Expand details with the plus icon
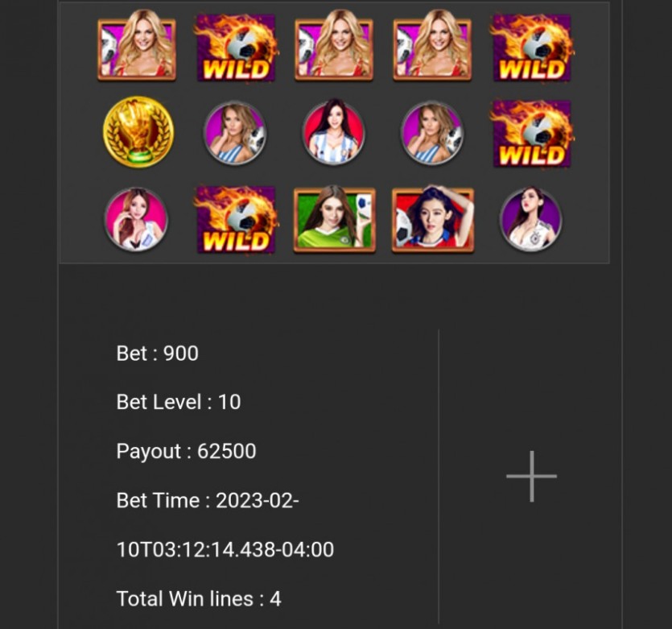This screenshot has height=629, width=672. [x=531, y=476]
